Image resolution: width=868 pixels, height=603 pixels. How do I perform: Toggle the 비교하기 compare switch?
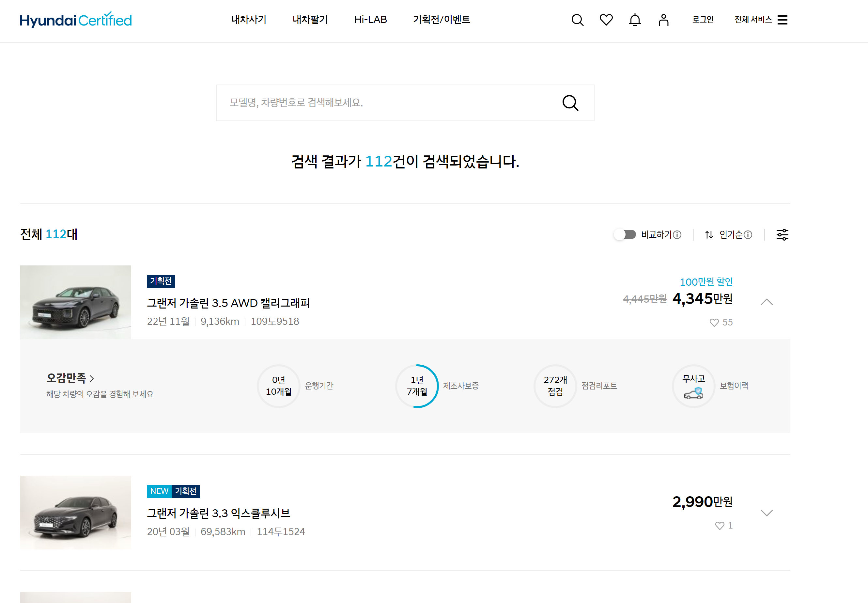tap(625, 235)
